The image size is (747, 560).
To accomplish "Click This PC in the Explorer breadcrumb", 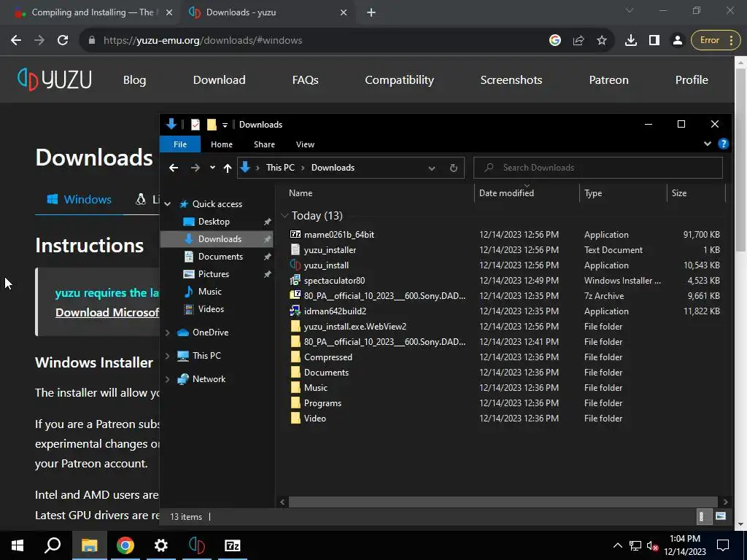I will [x=280, y=168].
